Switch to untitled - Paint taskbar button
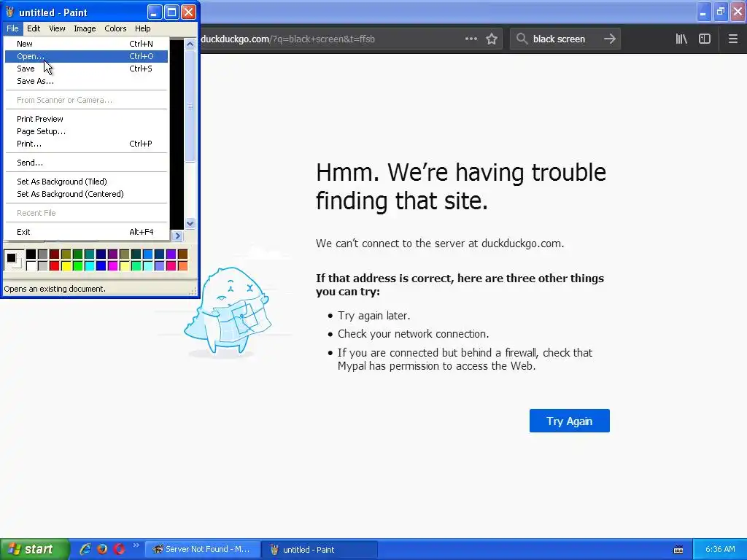Screen dimensions: 747x560 tap(320, 549)
